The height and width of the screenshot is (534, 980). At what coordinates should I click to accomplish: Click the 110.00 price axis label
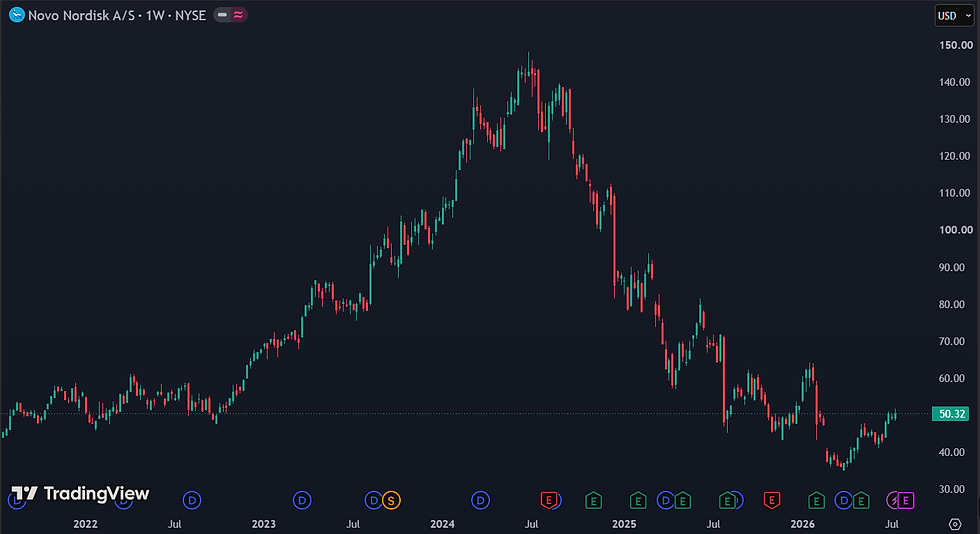(x=954, y=193)
